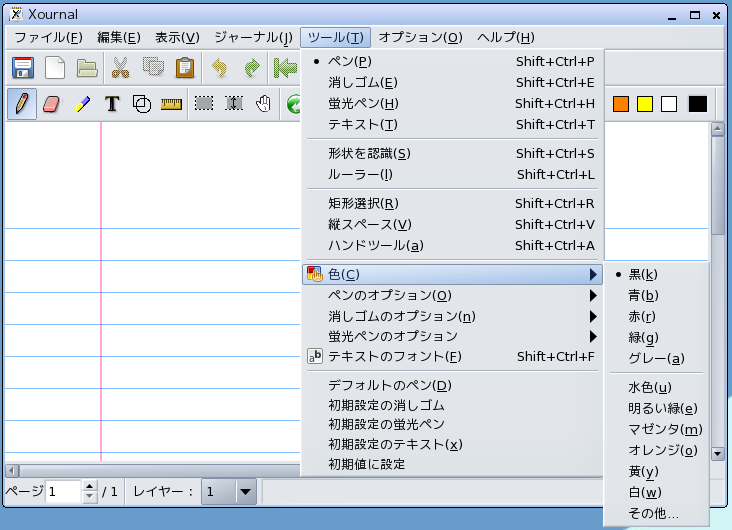The height and width of the screenshot is (530, 732).
Task: Expand the 色(C) submenu arrow
Action: 593,275
